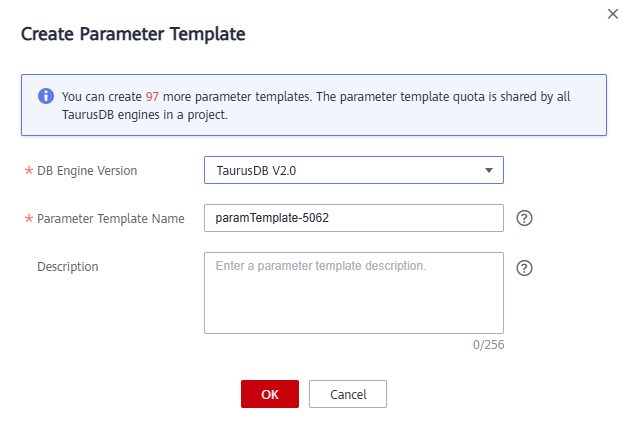Screen dimensions: 624x428
Task: Select the Description field label
Action: click(68, 266)
